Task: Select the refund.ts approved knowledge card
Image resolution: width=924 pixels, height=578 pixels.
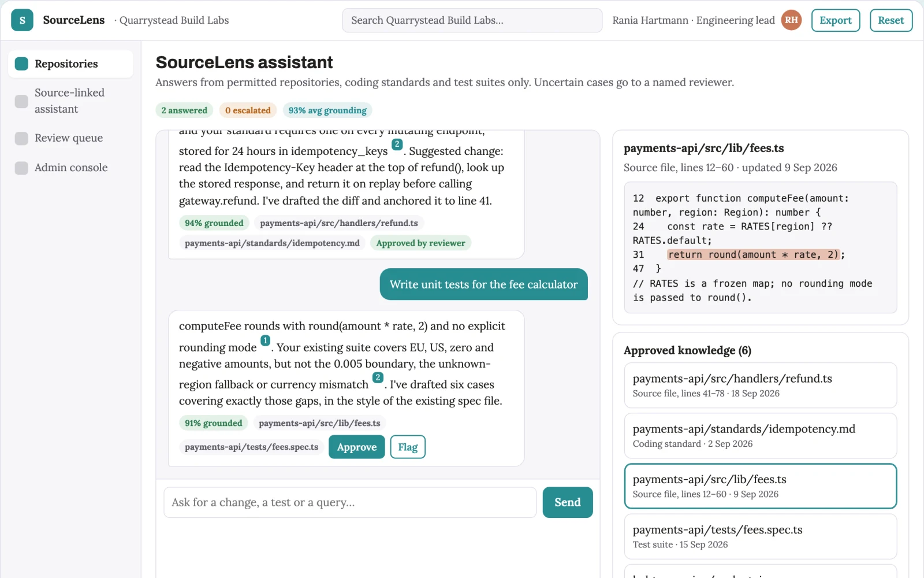Action: (761, 386)
